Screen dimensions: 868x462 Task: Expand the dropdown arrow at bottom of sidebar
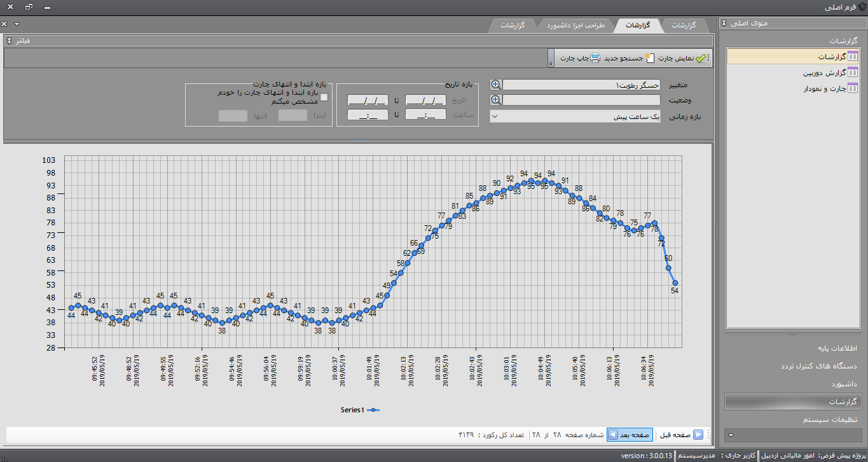[731, 435]
